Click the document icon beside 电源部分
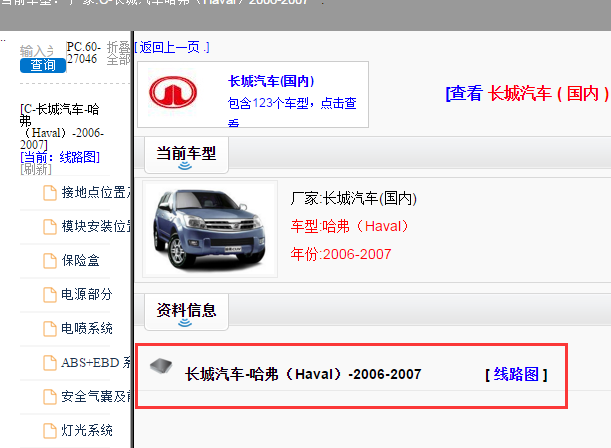 coord(49,295)
